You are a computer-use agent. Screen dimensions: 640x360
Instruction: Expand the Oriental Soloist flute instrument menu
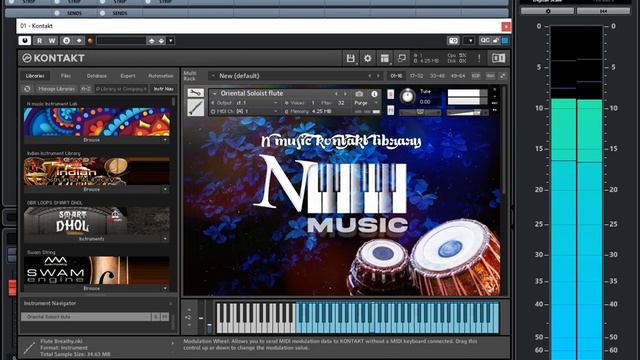(x=215, y=94)
